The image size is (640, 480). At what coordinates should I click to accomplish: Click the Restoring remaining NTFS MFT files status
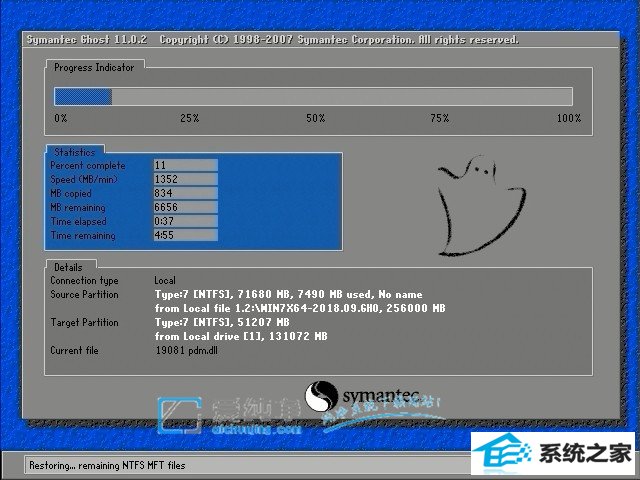pos(107,465)
